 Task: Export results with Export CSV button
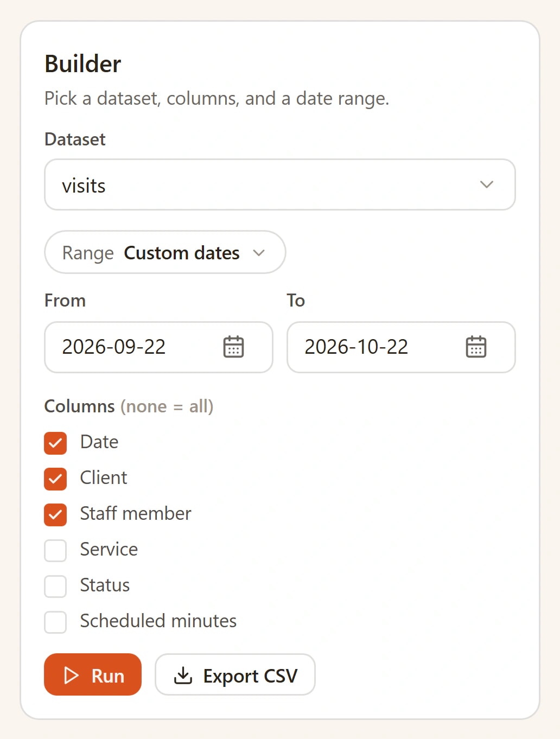[235, 674]
